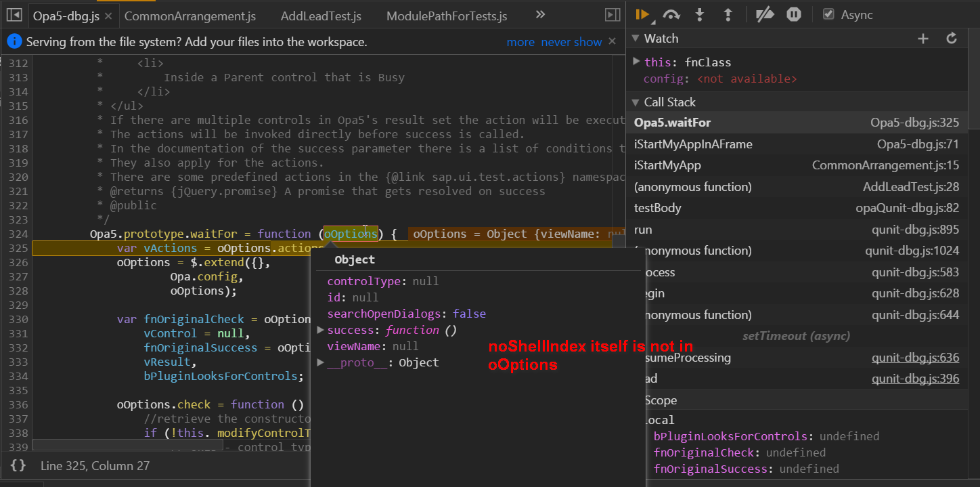Toggle the debugger sidebar pane

612,15
